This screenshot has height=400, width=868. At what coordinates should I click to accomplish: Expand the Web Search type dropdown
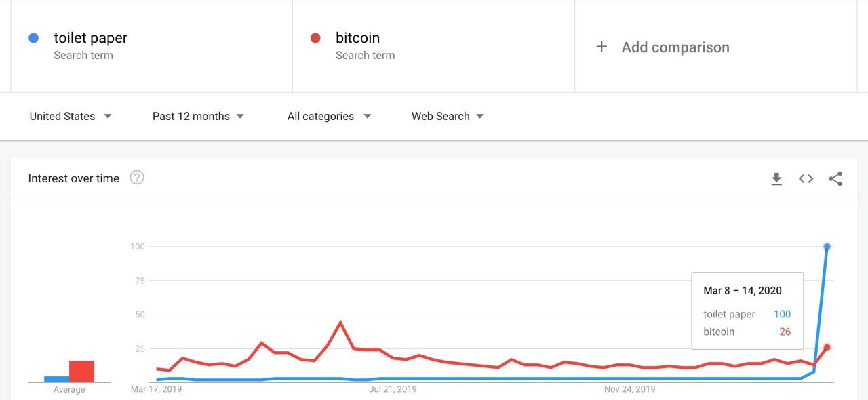point(448,116)
